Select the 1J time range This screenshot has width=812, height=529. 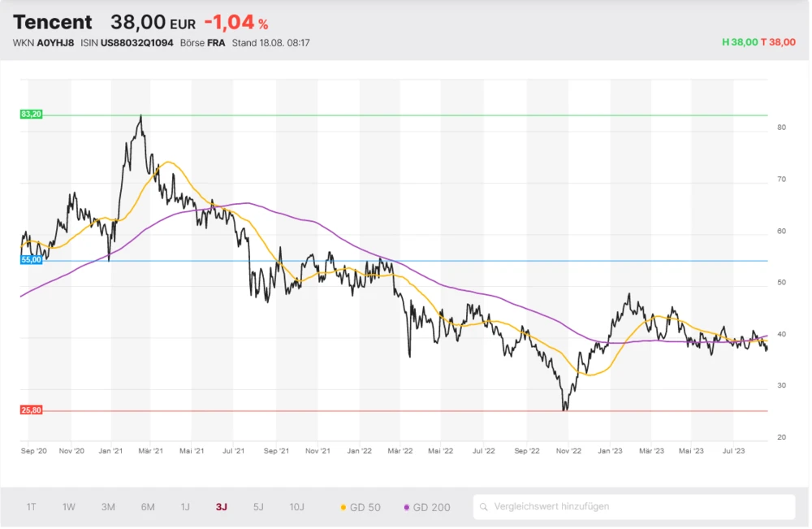(185, 507)
